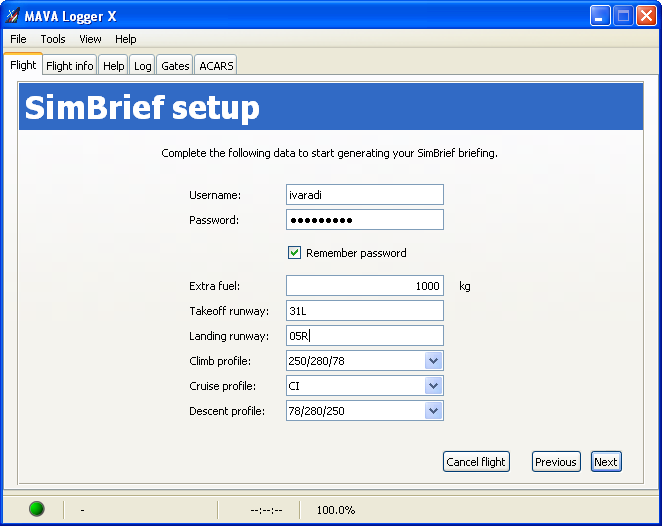Click the 250/280/78 climb profile value
The image size is (662, 526).
pos(317,361)
